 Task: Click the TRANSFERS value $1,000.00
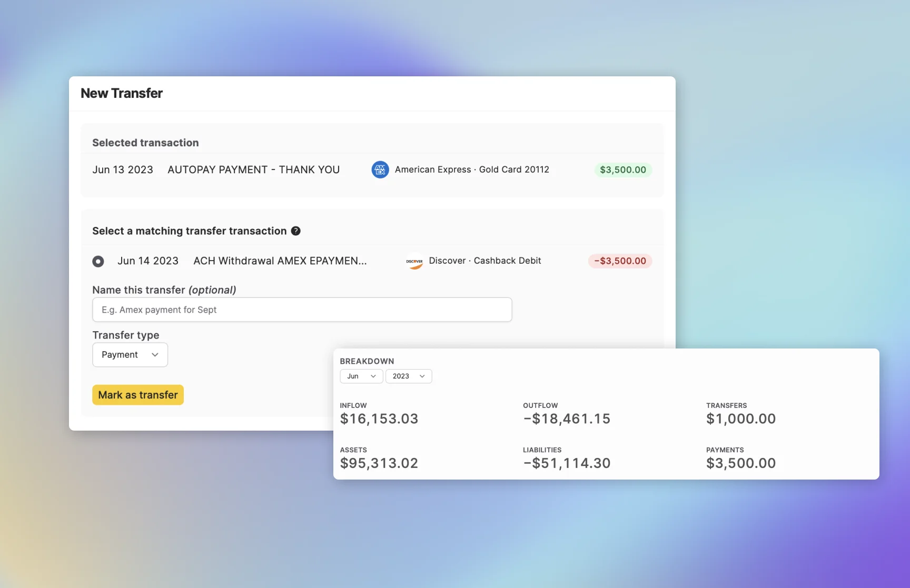pyautogui.click(x=740, y=418)
